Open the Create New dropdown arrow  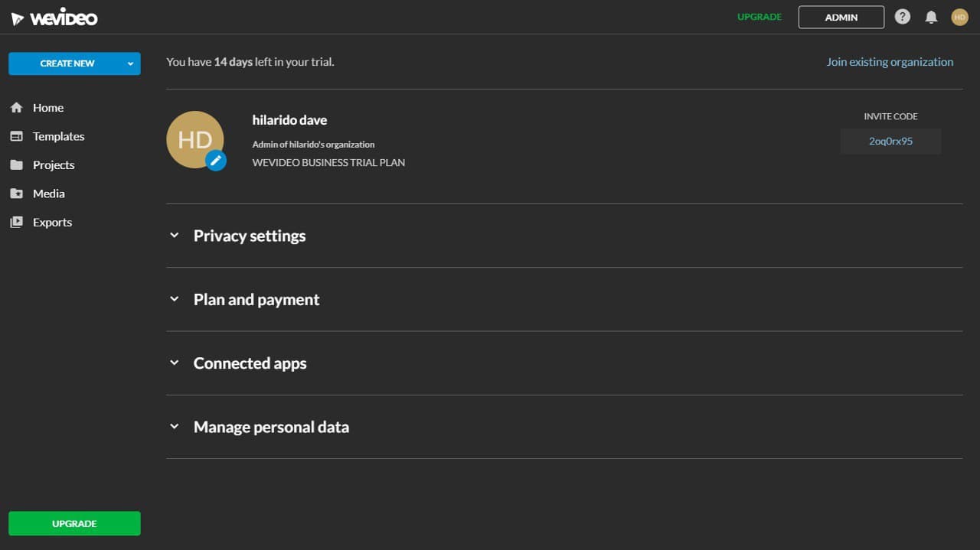pos(131,63)
